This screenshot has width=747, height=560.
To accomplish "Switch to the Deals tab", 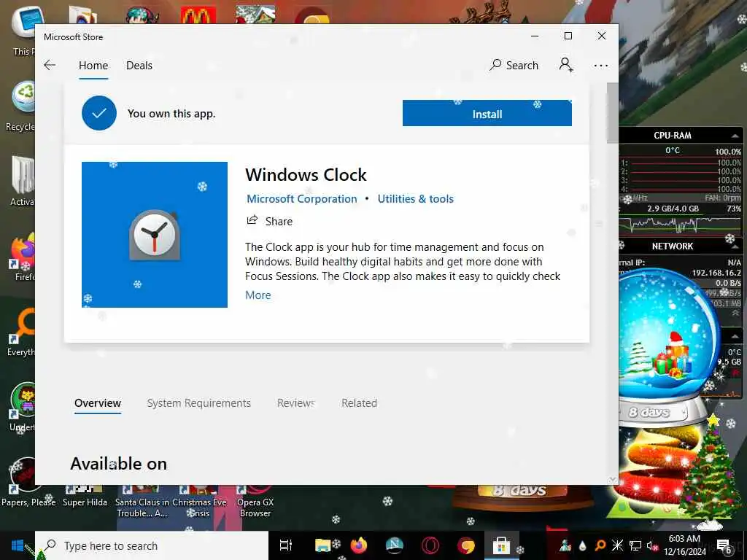I will pyautogui.click(x=139, y=65).
